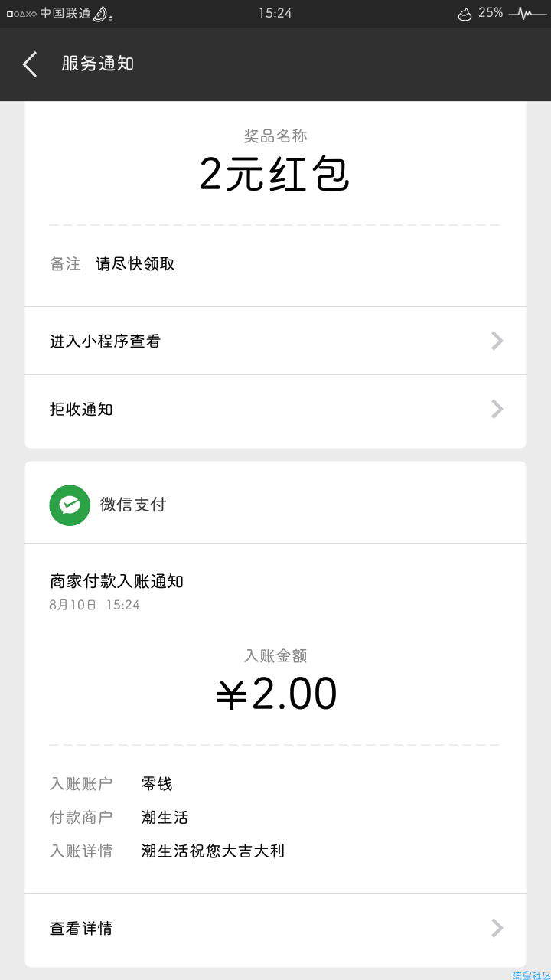Tap the 请尽快领取 remark text
This screenshot has width=551, height=980.
(x=135, y=264)
